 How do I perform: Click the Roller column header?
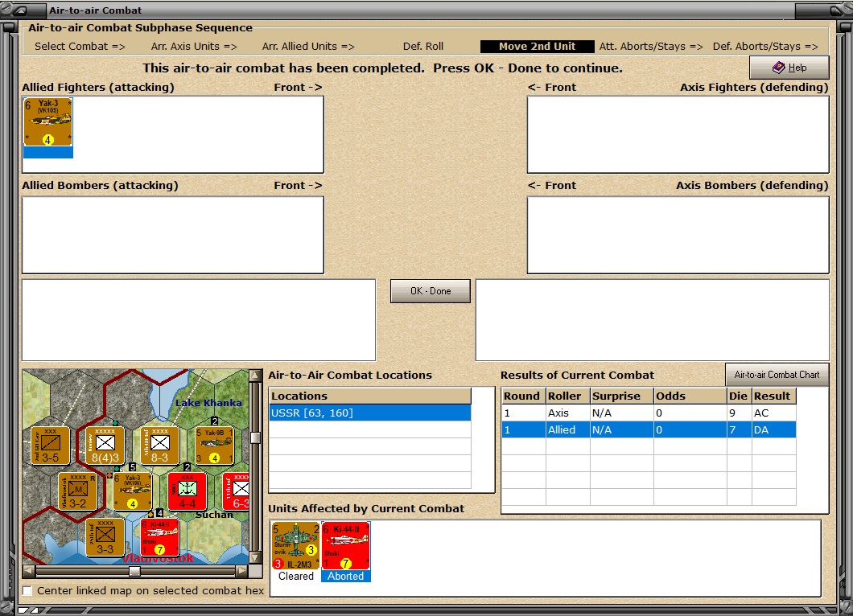tap(568, 396)
